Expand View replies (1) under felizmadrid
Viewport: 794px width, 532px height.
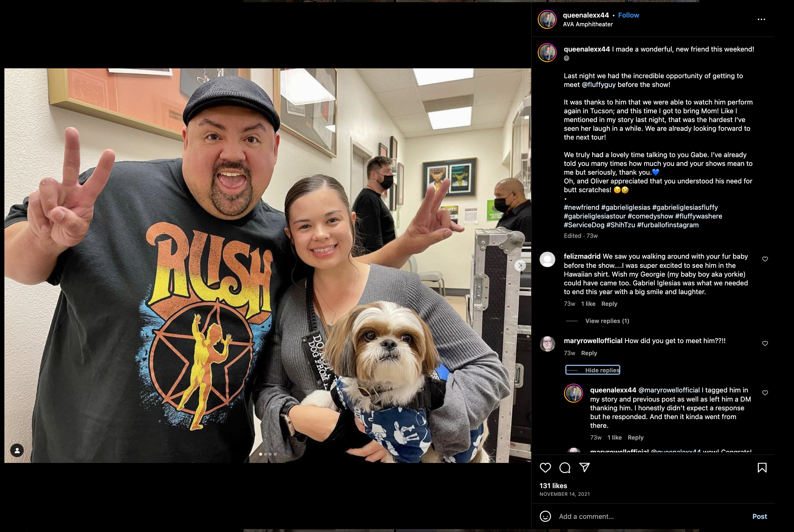click(607, 321)
